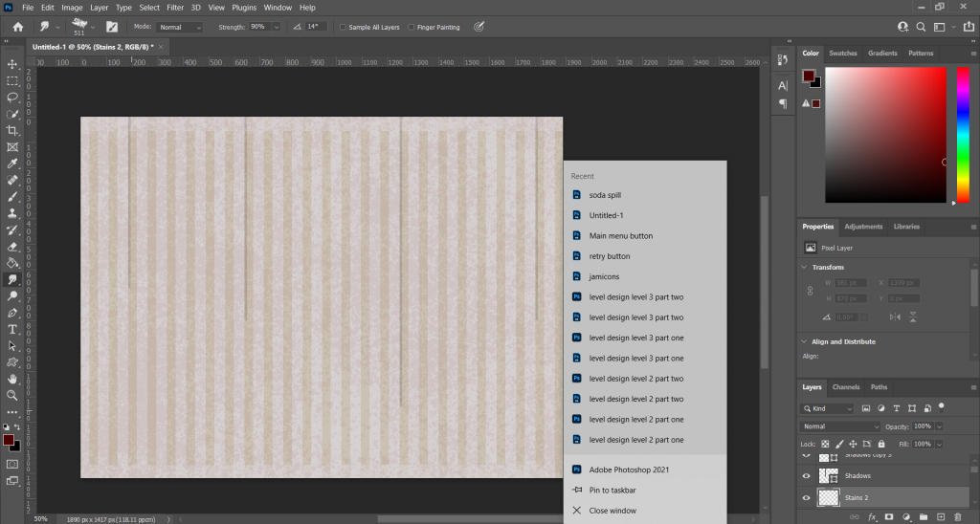Switch to the Channels tab

click(x=845, y=387)
